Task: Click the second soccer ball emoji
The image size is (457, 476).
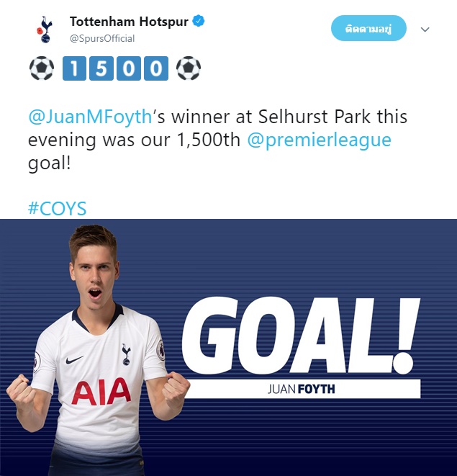Action: click(x=189, y=68)
